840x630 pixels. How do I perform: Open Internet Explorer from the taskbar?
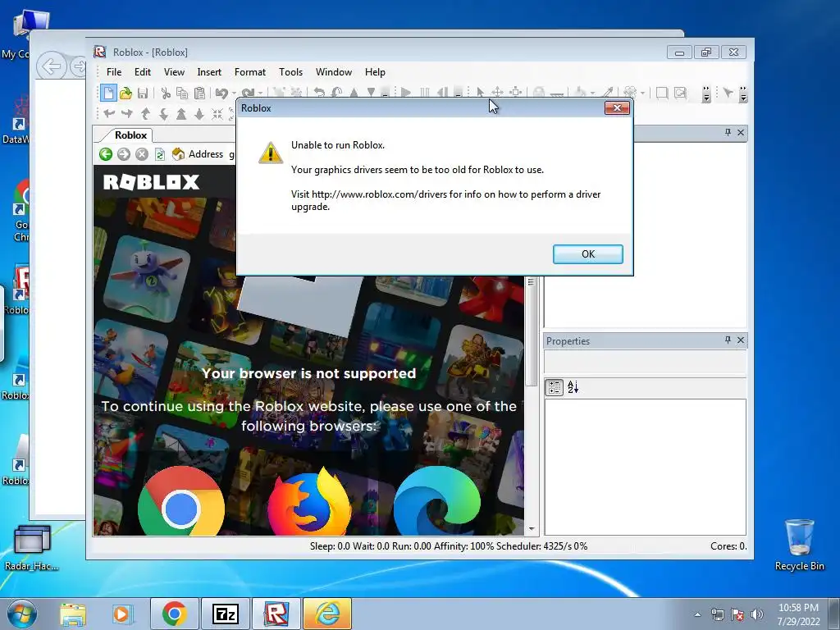[328, 614]
